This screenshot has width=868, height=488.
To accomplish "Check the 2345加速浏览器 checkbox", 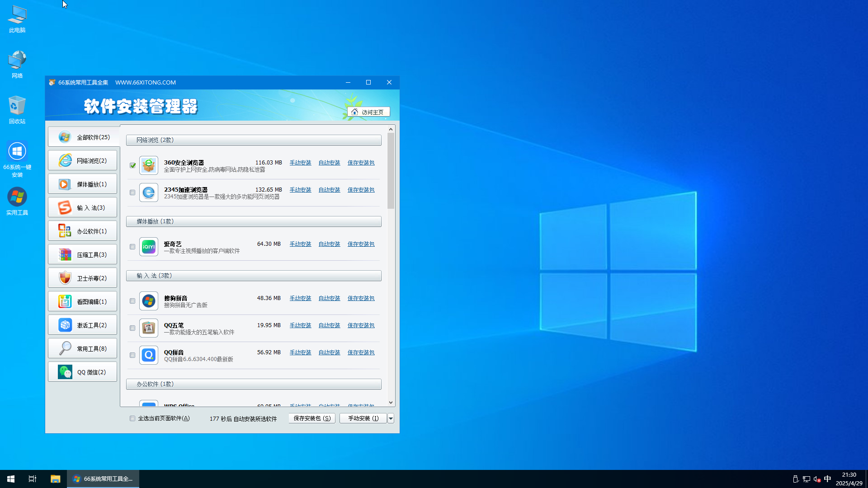I will tap(132, 192).
